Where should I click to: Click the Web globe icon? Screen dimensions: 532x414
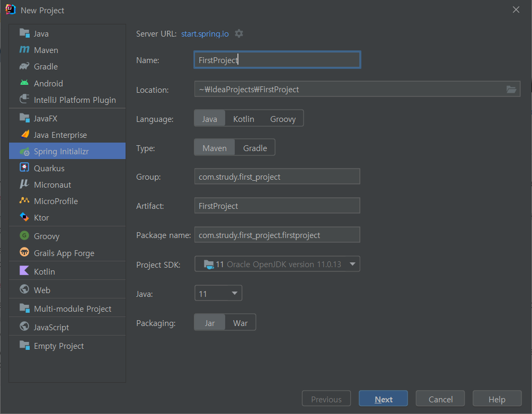pos(24,289)
